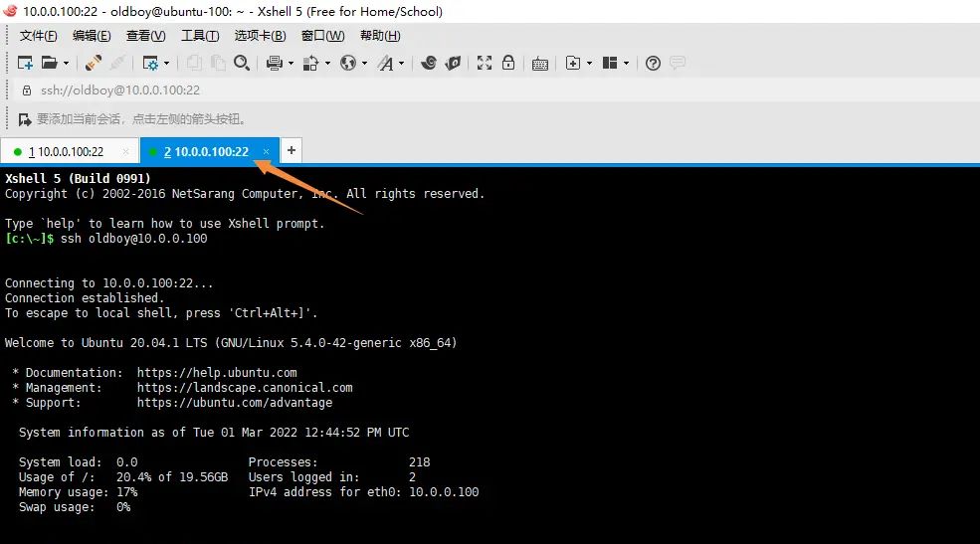Click the Copy icon in toolbar
The width and height of the screenshot is (980, 544).
click(194, 63)
